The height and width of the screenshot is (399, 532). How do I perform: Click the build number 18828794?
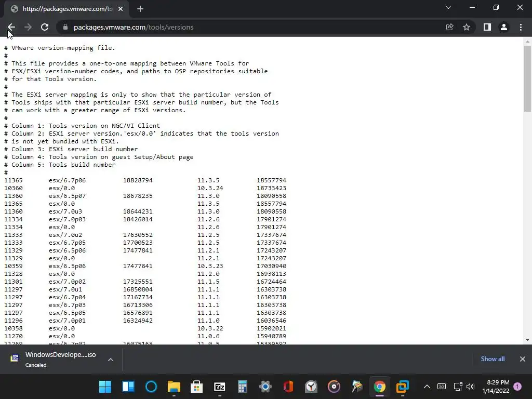tap(138, 180)
